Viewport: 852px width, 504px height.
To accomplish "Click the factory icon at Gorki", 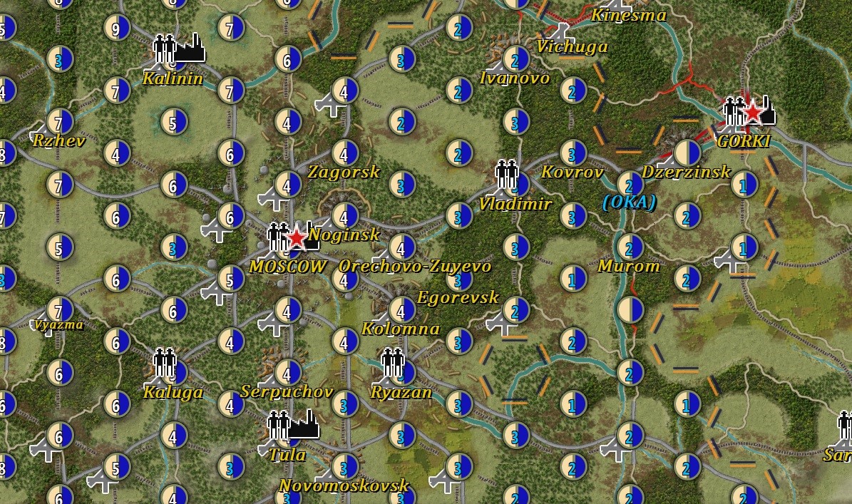I will coord(767,110).
